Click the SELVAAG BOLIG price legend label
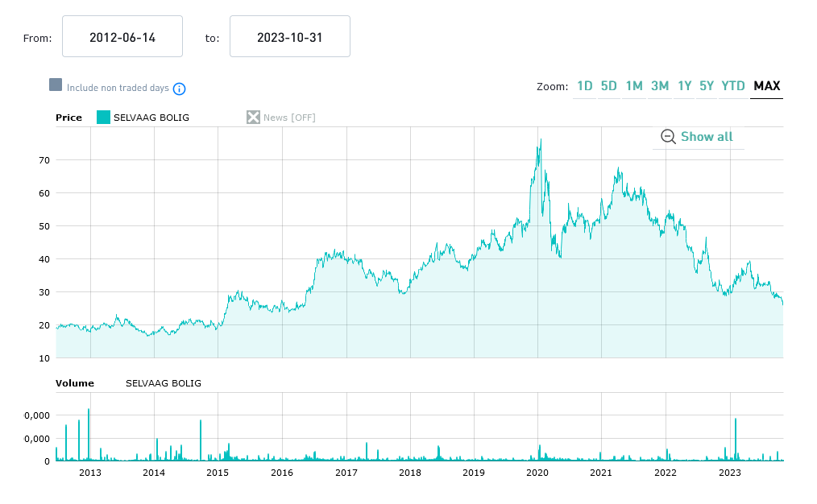 [151, 118]
